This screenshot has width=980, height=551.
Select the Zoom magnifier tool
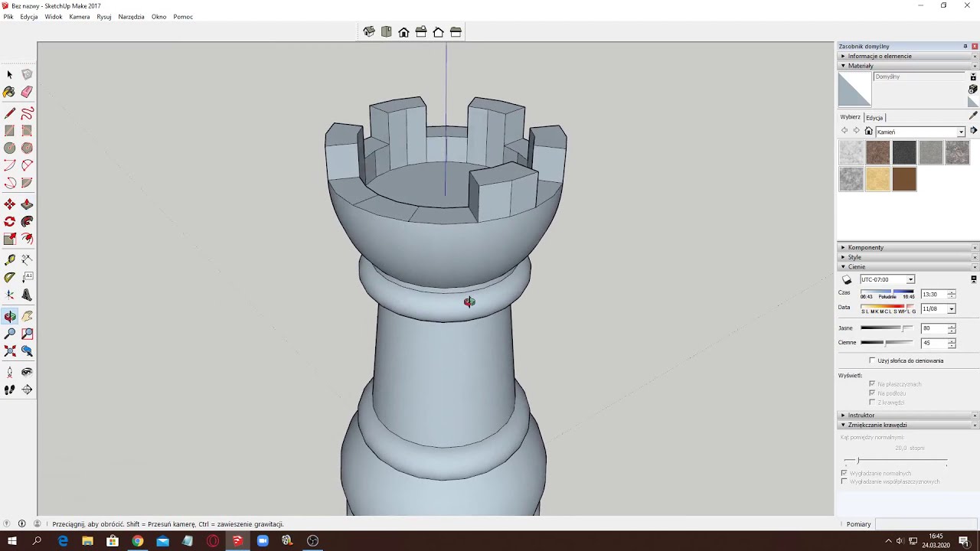[x=9, y=334]
